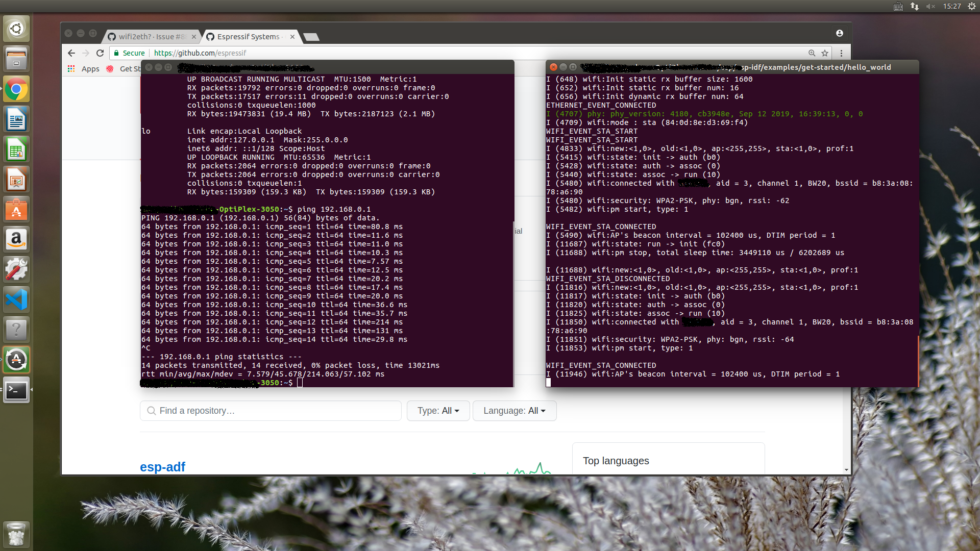Reload the current page
This screenshot has height=551, width=980.
100,53
